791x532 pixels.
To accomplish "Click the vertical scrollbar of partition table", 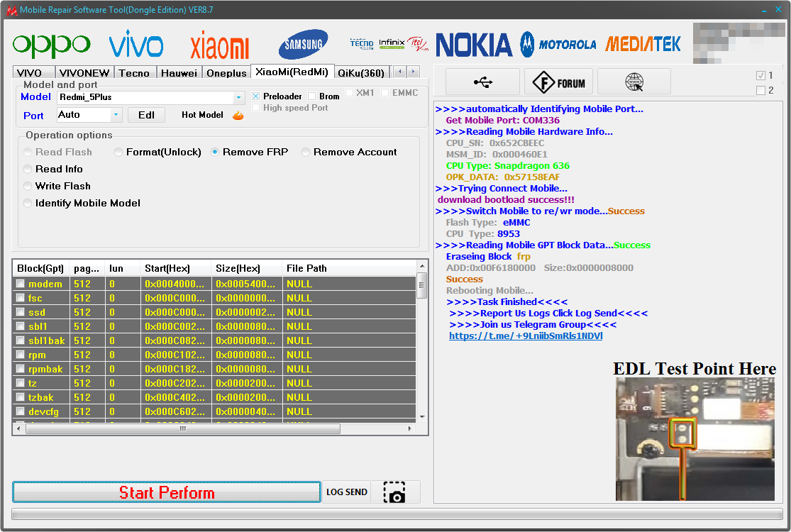I will (422, 341).
